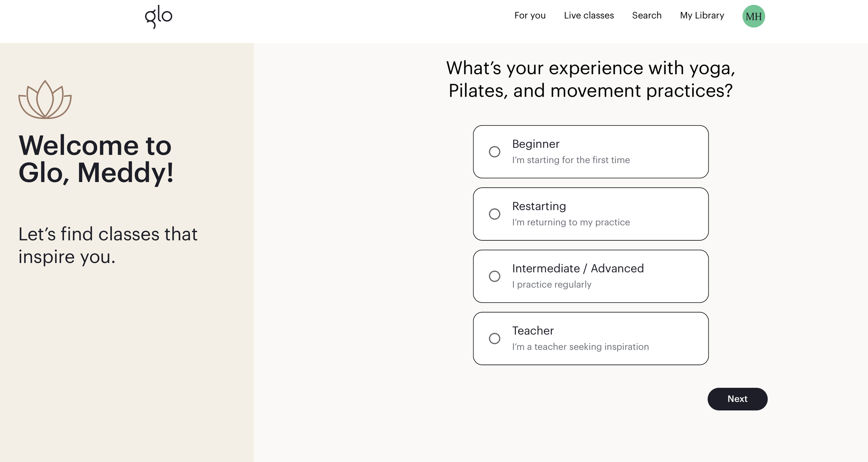
Task: Open My Library
Action: point(702,16)
